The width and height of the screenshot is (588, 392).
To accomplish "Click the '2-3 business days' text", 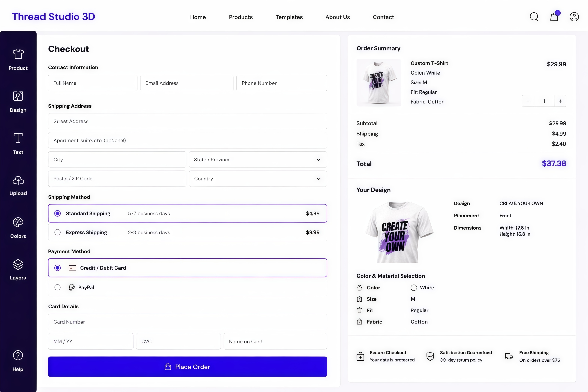I will click(149, 233).
